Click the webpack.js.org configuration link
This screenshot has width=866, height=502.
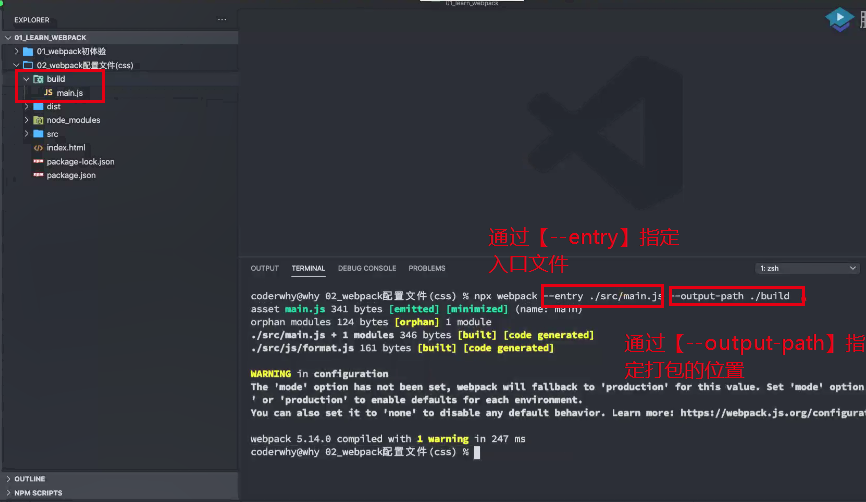click(773, 413)
